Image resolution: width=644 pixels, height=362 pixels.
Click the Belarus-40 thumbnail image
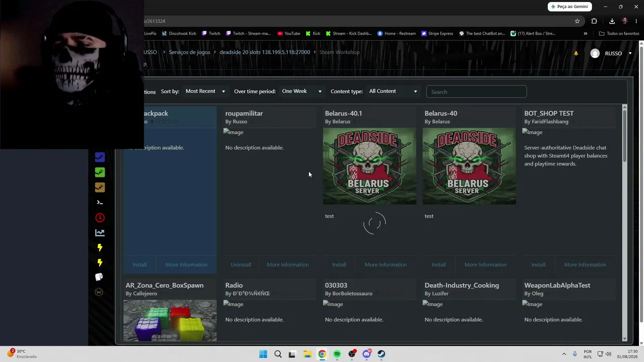pos(469,166)
